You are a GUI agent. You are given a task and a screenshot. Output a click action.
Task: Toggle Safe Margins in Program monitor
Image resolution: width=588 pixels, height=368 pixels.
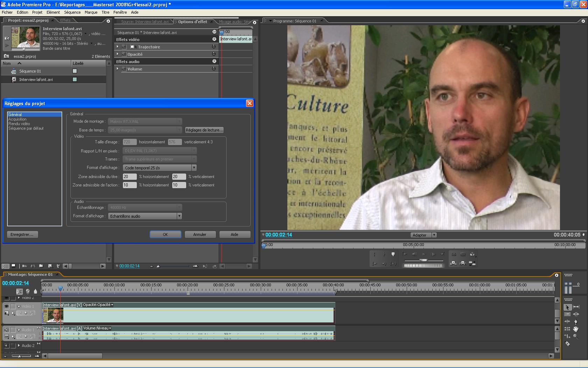click(463, 254)
